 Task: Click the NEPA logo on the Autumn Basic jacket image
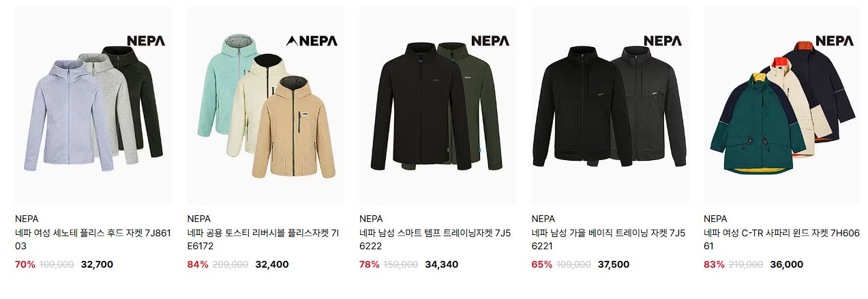pos(663,41)
